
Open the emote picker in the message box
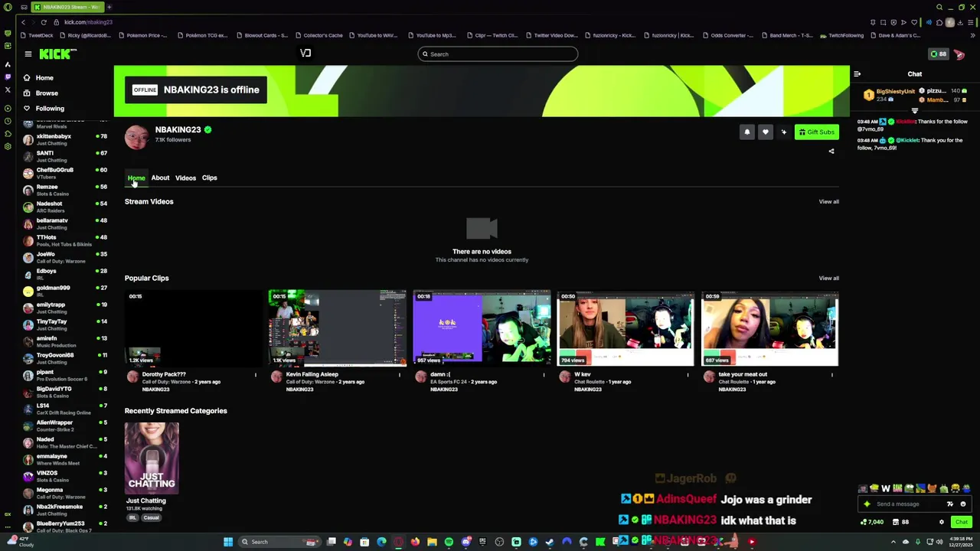(963, 504)
